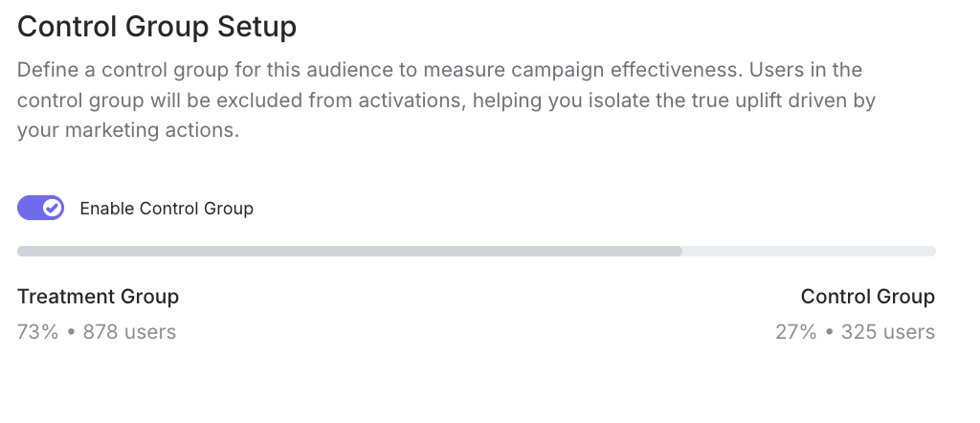
Task: Click the description line starting with Define
Action: pyautogui.click(x=439, y=70)
